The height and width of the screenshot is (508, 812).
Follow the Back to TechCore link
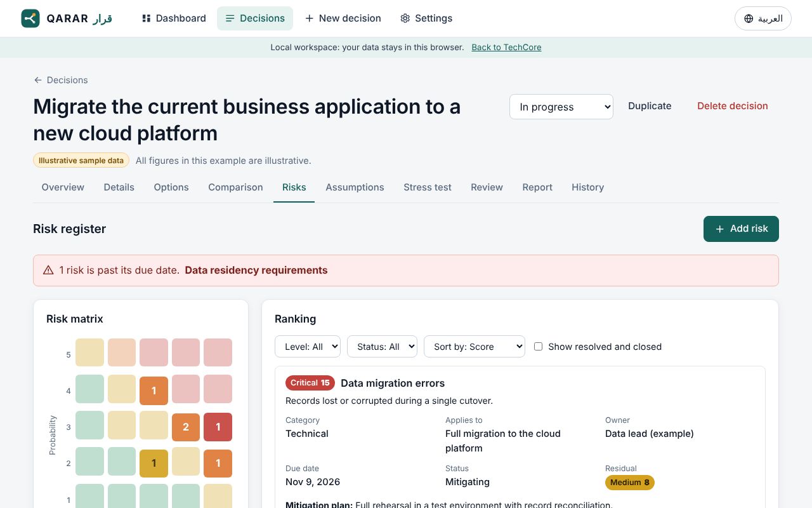click(506, 47)
